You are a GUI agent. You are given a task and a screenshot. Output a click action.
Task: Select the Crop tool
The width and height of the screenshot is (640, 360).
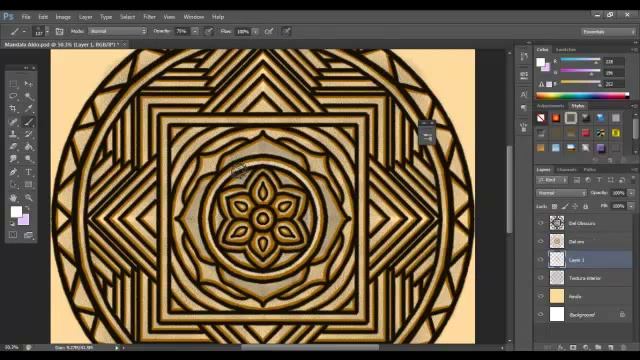tap(13, 109)
